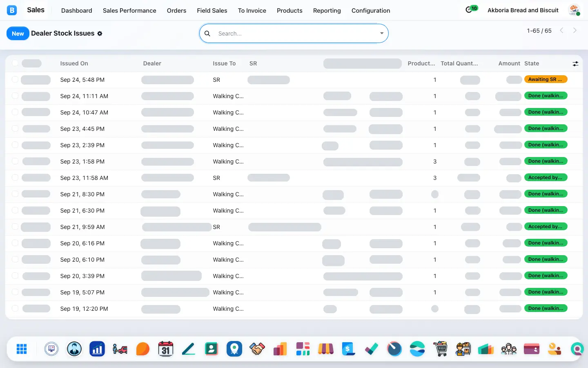The height and width of the screenshot is (368, 588).
Task: Open the blue map pin app icon
Action: (234, 349)
